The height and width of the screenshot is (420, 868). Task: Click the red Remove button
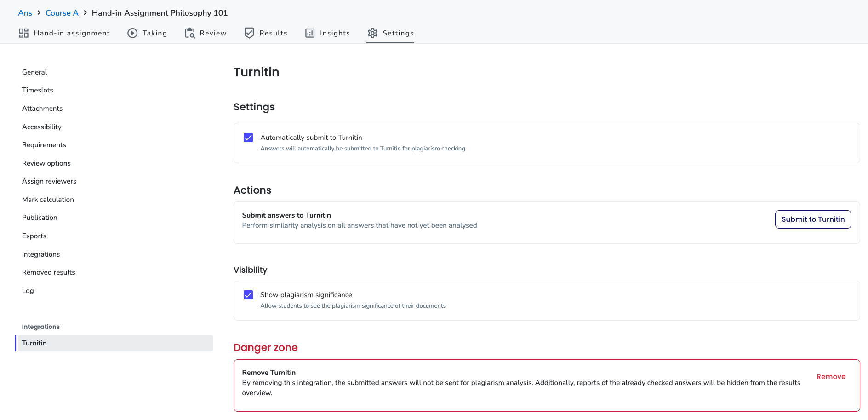click(831, 377)
